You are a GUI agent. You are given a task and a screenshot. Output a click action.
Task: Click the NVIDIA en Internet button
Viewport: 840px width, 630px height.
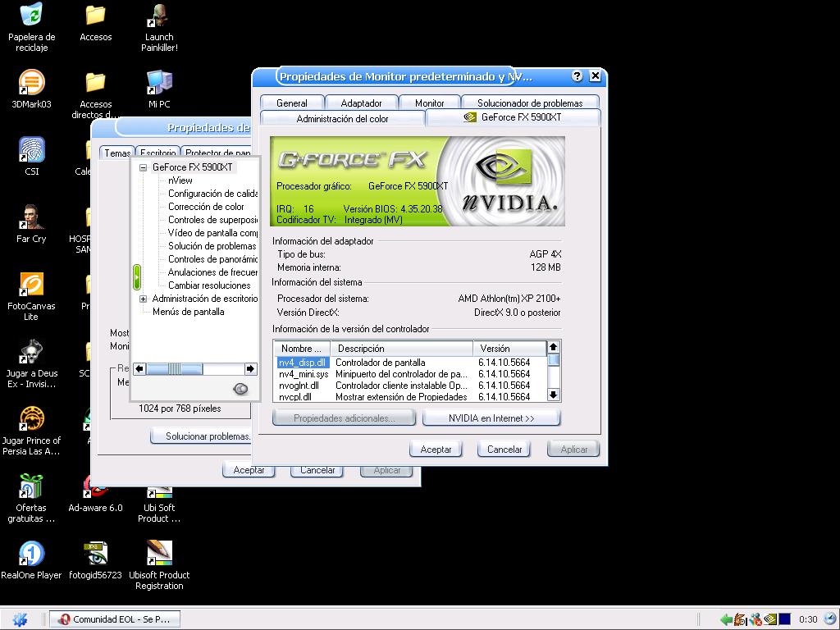click(x=491, y=418)
